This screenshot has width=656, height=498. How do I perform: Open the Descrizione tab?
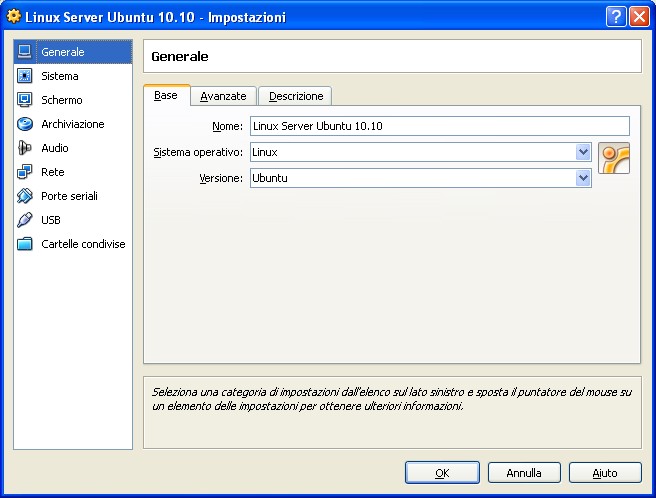tap(295, 96)
